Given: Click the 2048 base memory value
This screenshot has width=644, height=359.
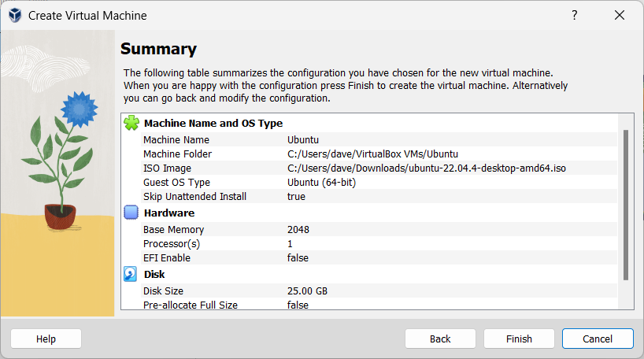Looking at the screenshot, I should click(x=298, y=230).
